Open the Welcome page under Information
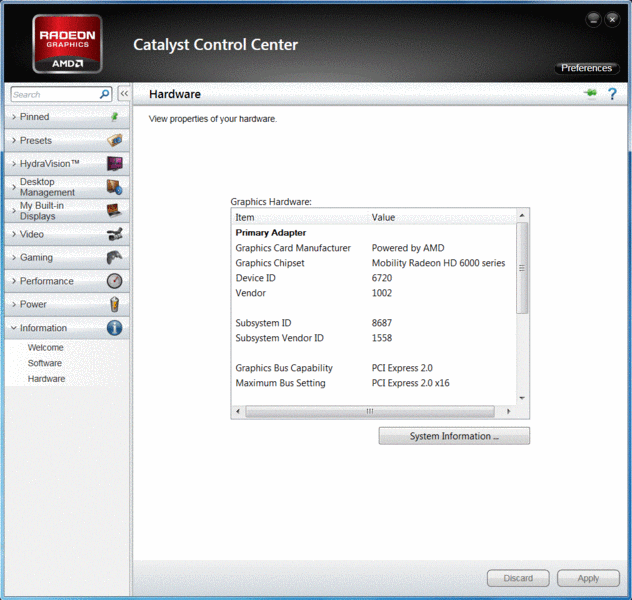The width and height of the screenshot is (632, 600). click(46, 347)
